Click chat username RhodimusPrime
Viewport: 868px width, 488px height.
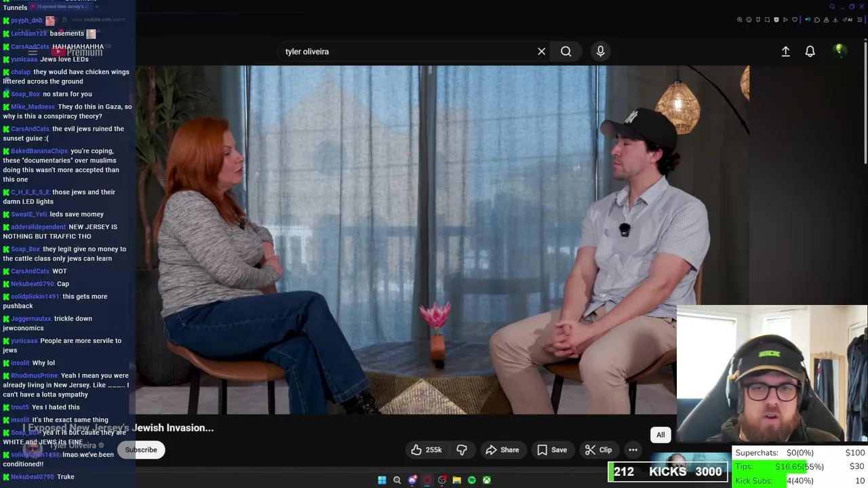pyautogui.click(x=35, y=375)
